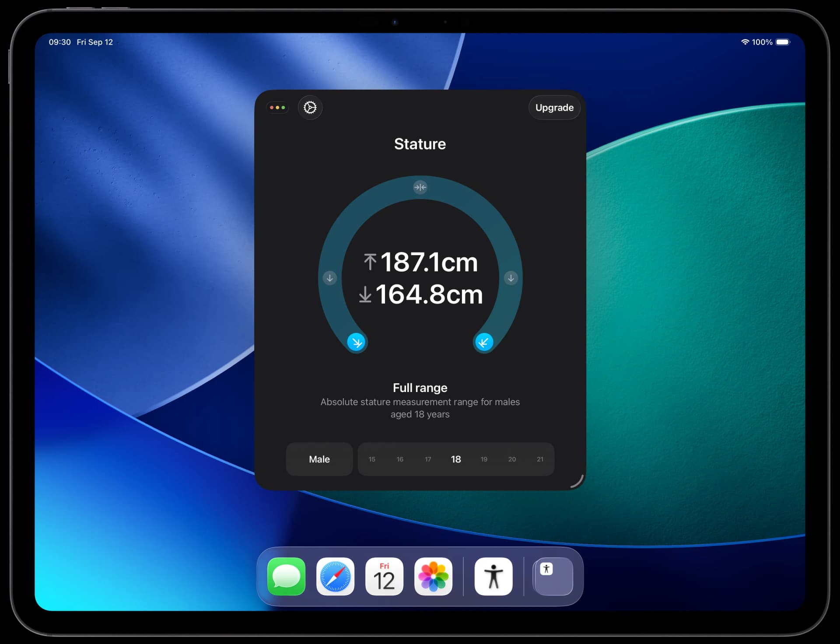
Task: Open the settings gear icon
Action: pos(310,107)
